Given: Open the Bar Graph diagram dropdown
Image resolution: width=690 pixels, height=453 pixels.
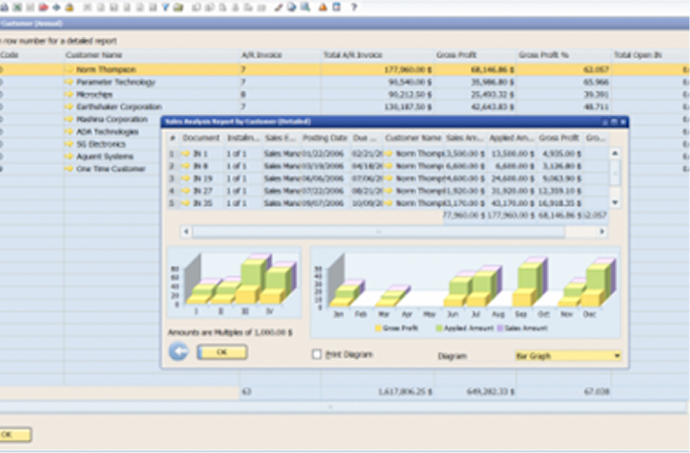Looking at the screenshot, I should coord(617,355).
